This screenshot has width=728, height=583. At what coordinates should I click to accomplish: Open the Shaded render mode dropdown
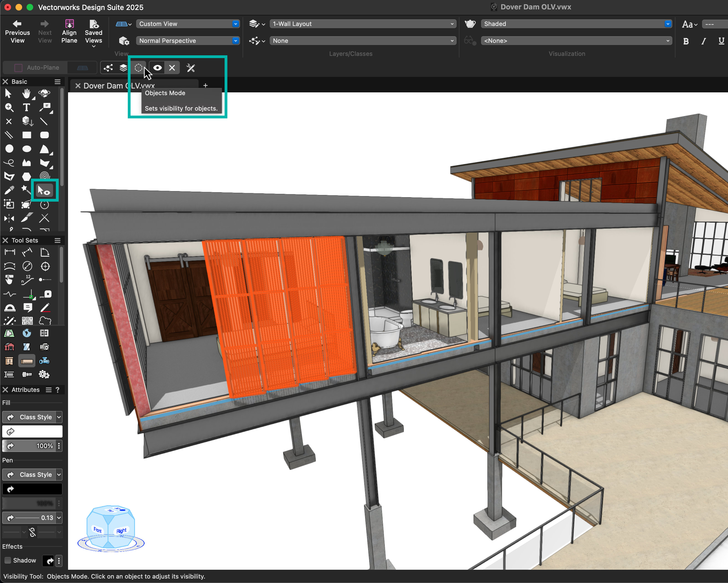[x=576, y=24]
